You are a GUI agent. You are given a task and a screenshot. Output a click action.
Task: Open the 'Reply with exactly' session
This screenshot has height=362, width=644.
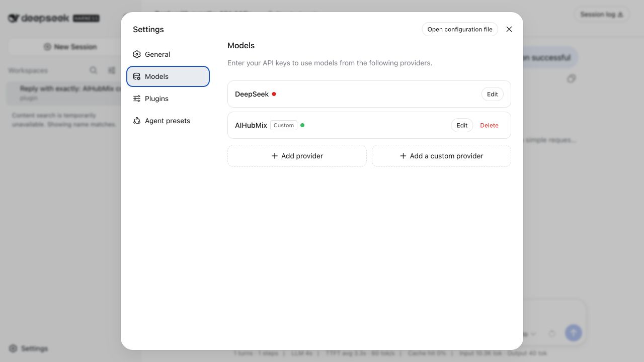coord(69,93)
